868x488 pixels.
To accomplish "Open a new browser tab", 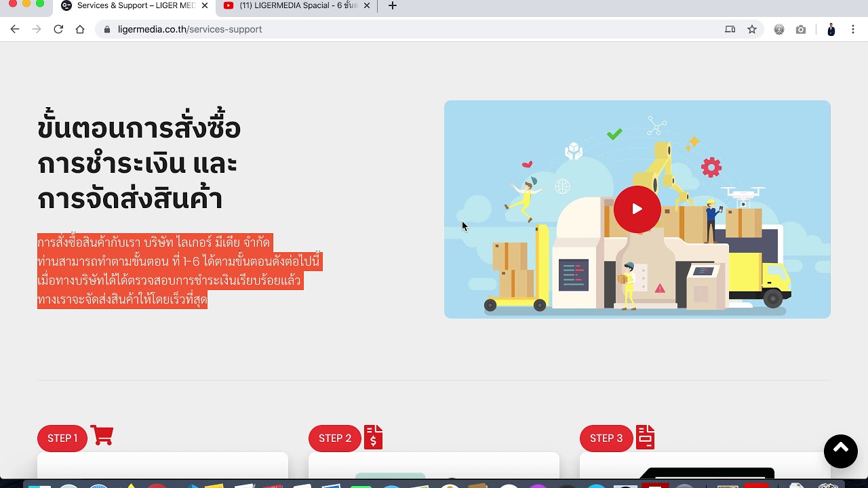I will pyautogui.click(x=393, y=5).
